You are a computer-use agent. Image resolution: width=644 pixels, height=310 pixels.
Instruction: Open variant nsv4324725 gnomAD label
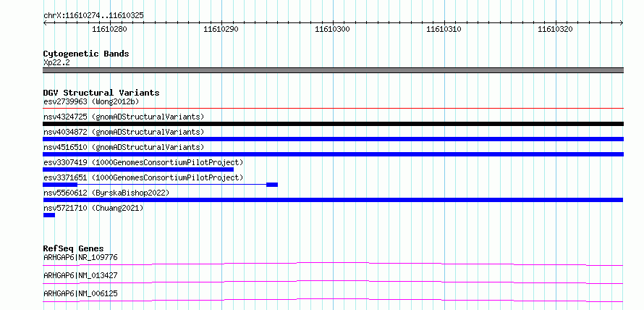click(x=124, y=117)
